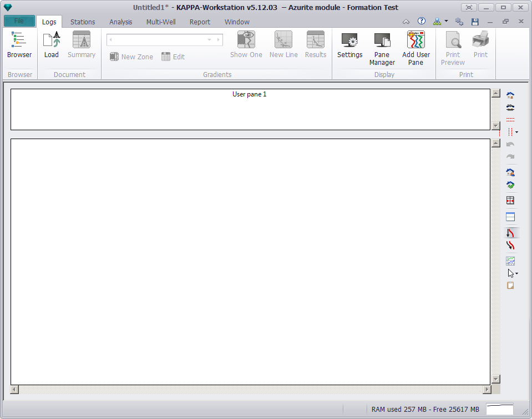Click the Load document icon
Image resolution: width=532 pixels, height=419 pixels.
52,45
